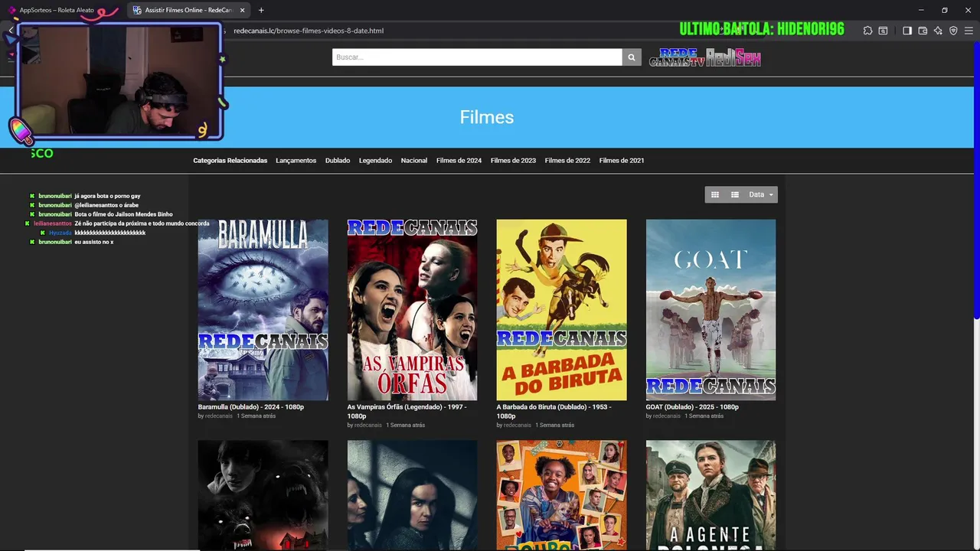Toggle the browser sidebar panel icon
Viewport: 980px width, 551px height.
point(907,31)
